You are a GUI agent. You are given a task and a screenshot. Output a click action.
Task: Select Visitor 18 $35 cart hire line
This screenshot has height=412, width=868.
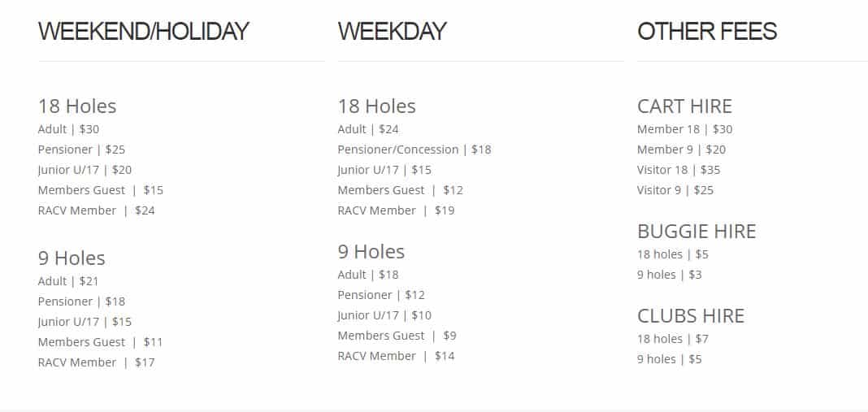679,170
